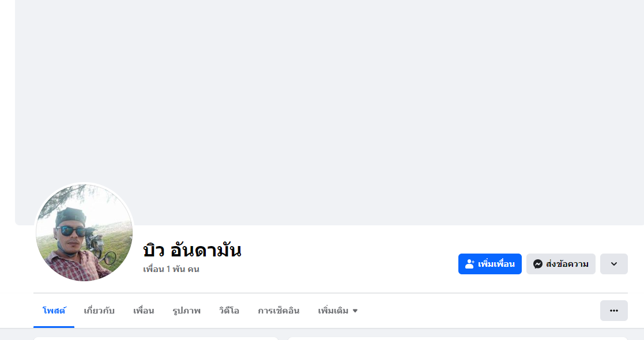Select the รูปภาพ tab

click(186, 311)
